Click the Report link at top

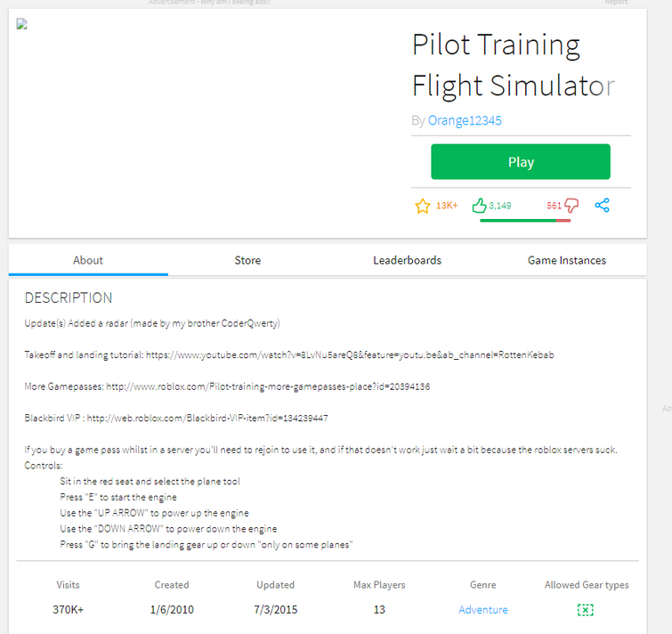click(x=616, y=3)
